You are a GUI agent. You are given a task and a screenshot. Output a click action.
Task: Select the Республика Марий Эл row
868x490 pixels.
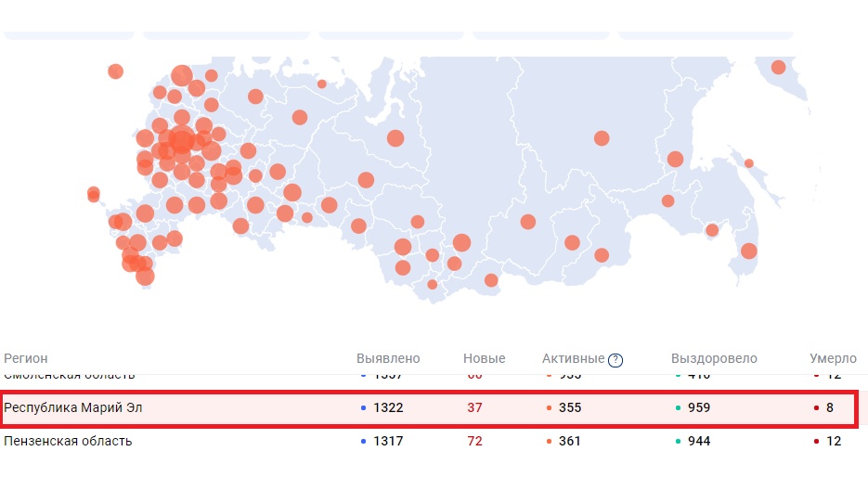(x=74, y=407)
